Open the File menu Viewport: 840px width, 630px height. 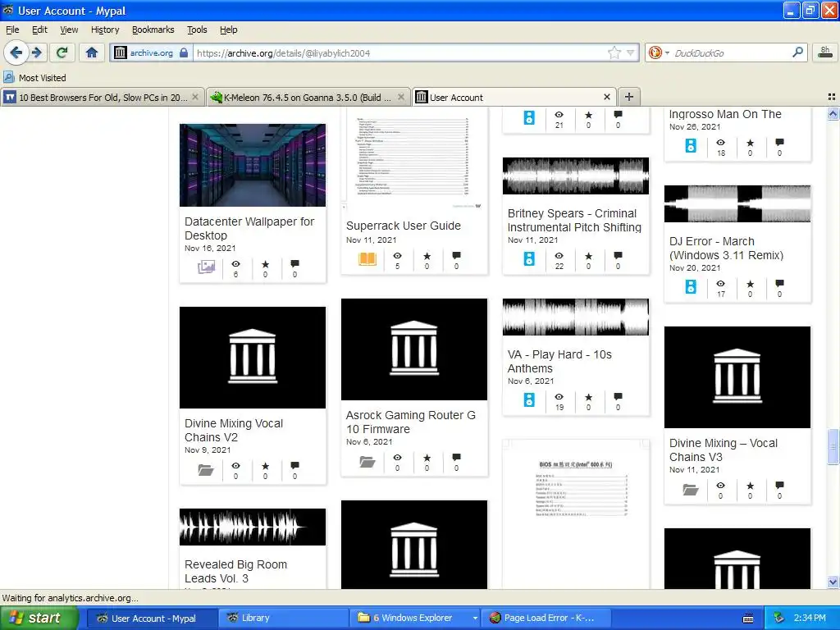pos(11,30)
